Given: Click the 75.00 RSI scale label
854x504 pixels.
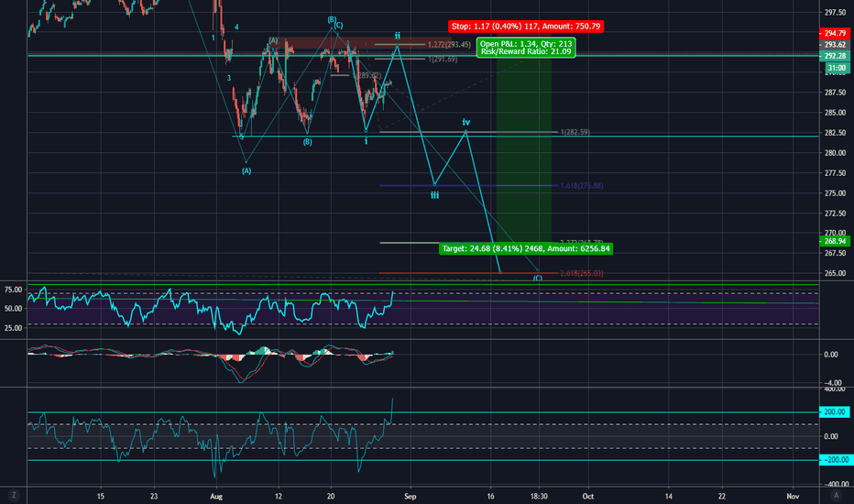Looking at the screenshot, I should [x=14, y=290].
